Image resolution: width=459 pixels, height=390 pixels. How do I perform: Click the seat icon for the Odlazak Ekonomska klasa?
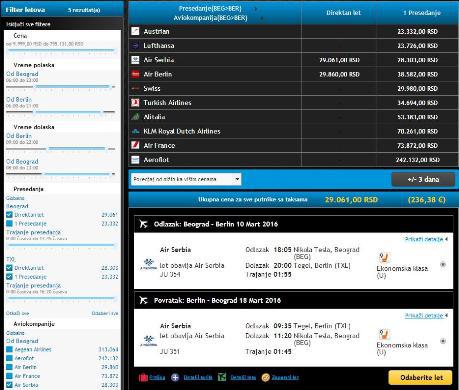tap(384, 257)
